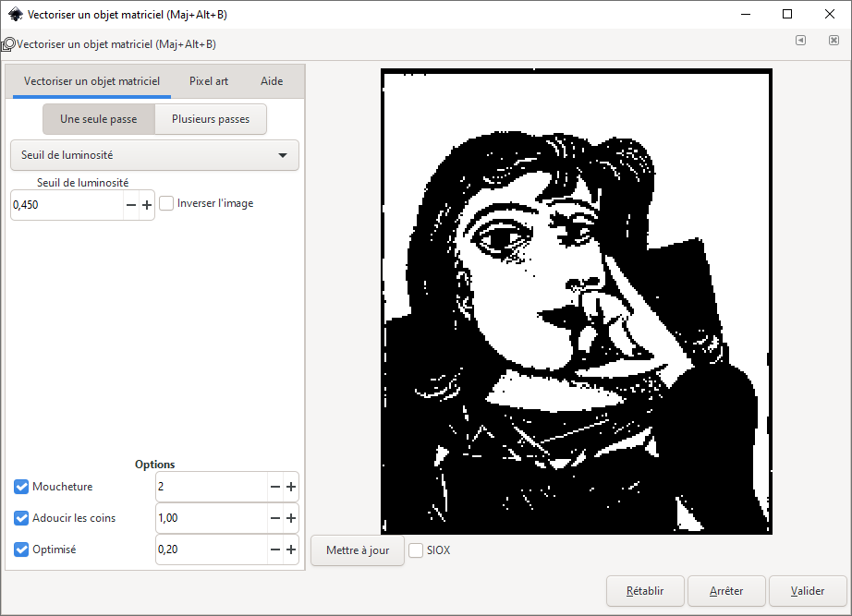Click the Moucheture value field
Image resolution: width=852 pixels, height=616 pixels.
[x=212, y=487]
